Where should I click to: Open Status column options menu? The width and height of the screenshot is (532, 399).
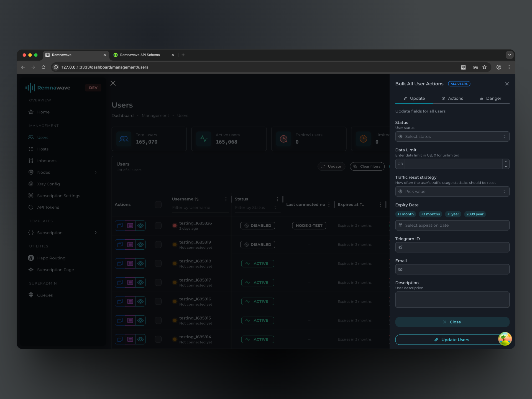(277, 199)
